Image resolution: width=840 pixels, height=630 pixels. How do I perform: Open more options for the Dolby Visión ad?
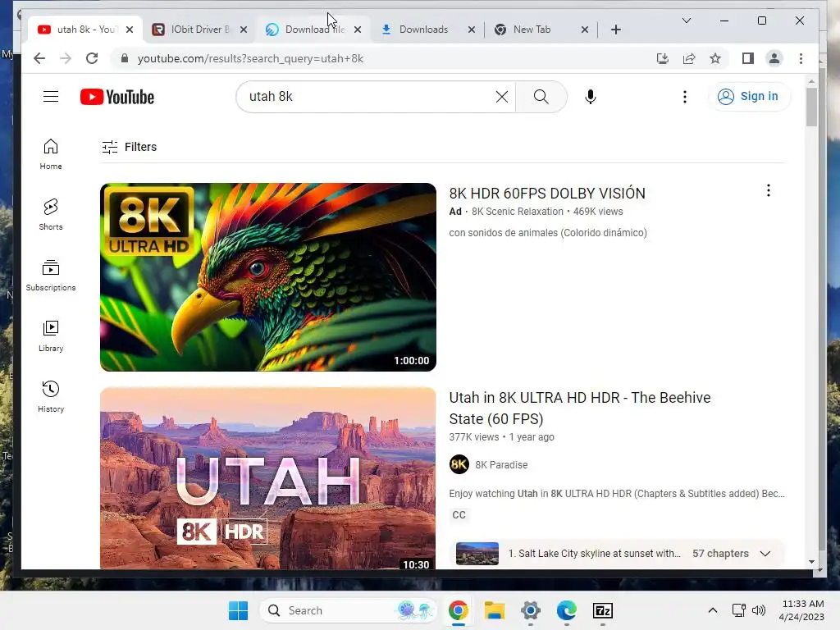768,190
